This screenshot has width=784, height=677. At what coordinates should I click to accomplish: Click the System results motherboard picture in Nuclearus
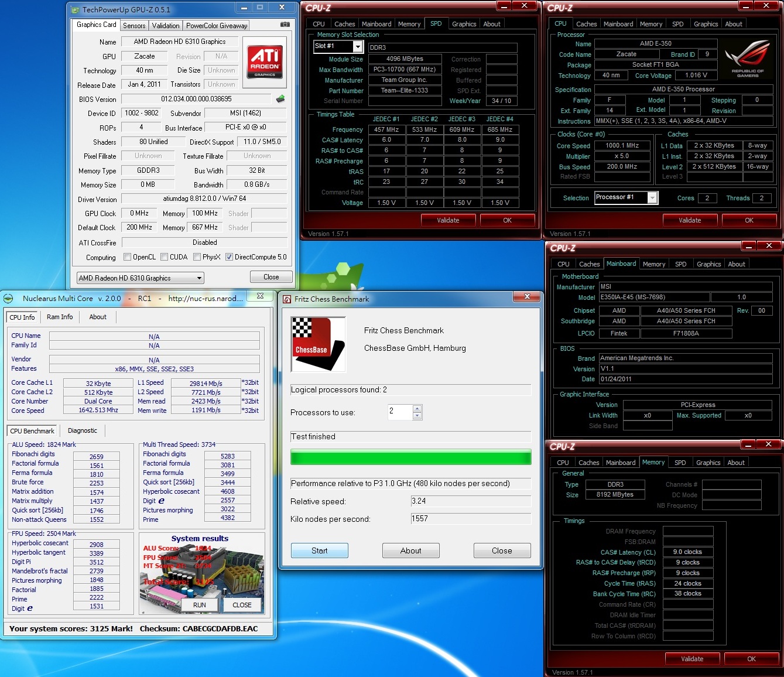click(x=202, y=574)
